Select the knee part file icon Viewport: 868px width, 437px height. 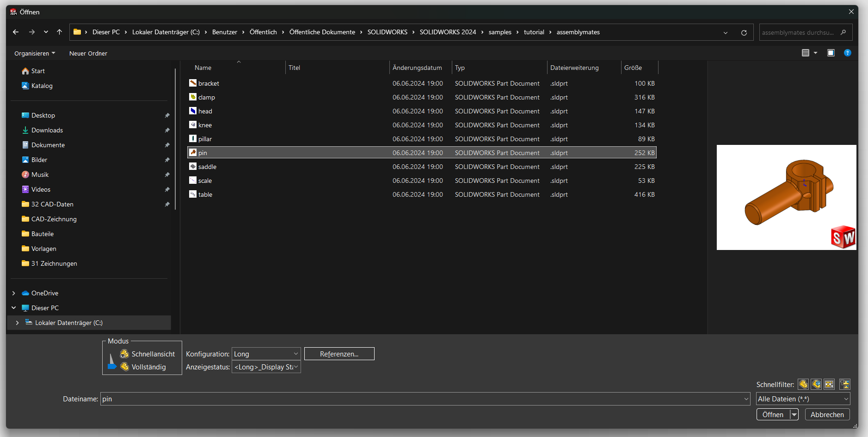pyautogui.click(x=193, y=125)
